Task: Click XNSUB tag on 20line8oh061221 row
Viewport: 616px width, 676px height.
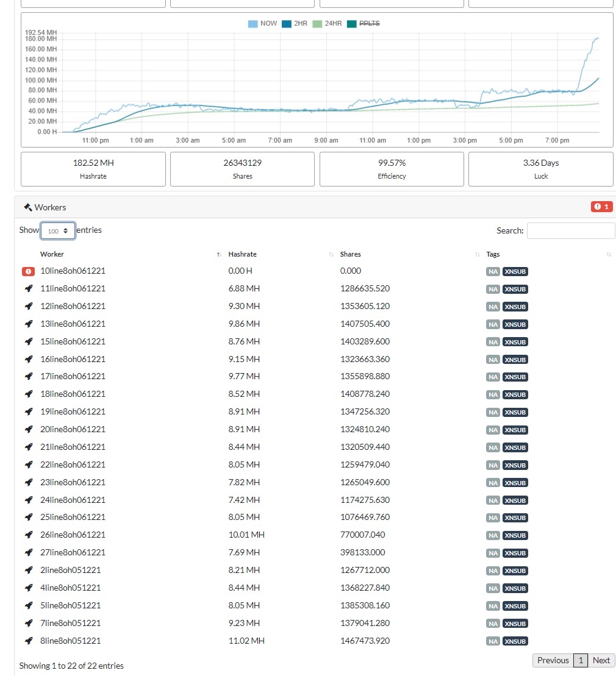Action: [x=515, y=430]
